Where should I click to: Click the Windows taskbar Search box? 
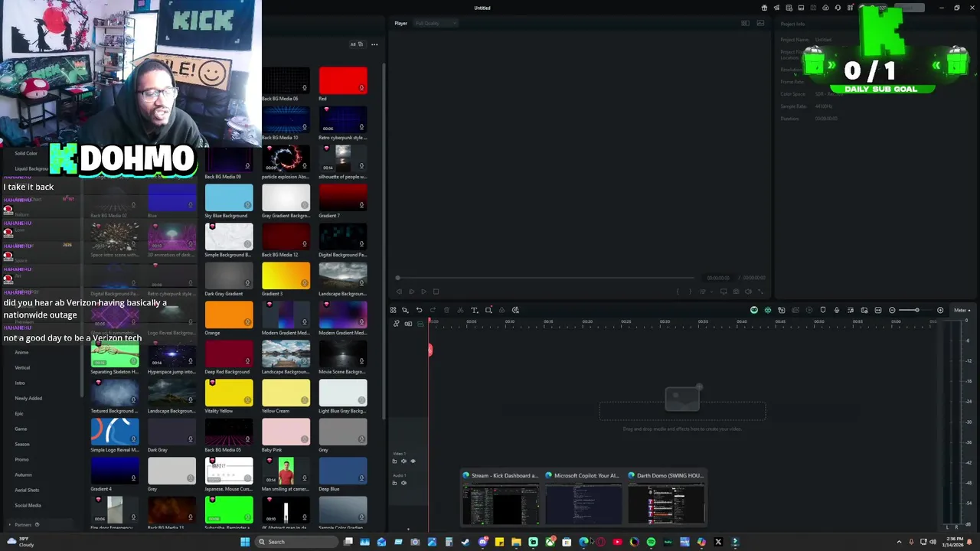pos(297,542)
